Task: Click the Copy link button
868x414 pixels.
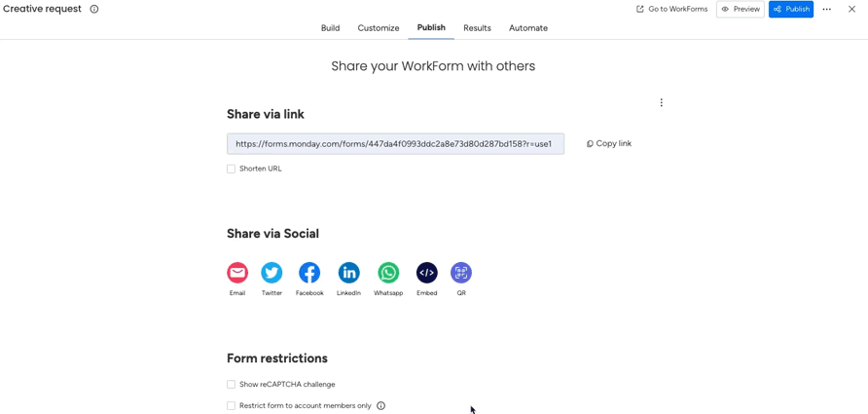Action: (x=609, y=144)
